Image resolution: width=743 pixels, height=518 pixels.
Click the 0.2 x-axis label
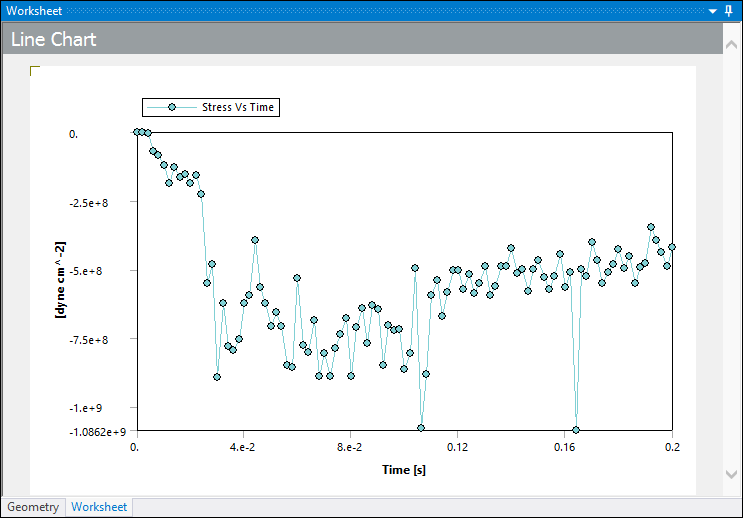(672, 447)
